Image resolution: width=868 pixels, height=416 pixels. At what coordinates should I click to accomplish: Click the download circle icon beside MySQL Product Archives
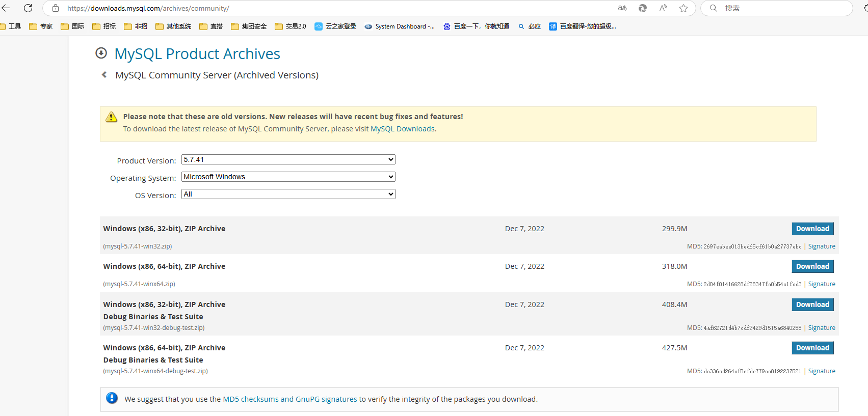pyautogui.click(x=101, y=53)
